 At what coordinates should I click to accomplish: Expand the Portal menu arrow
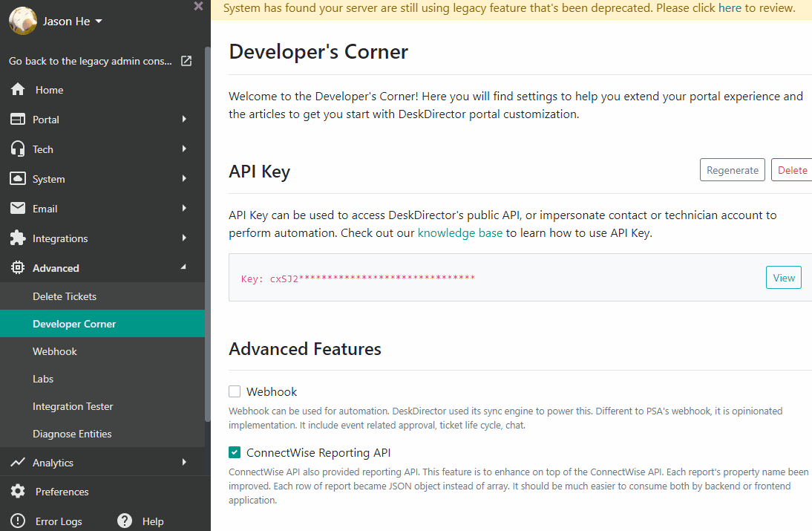pyautogui.click(x=184, y=119)
